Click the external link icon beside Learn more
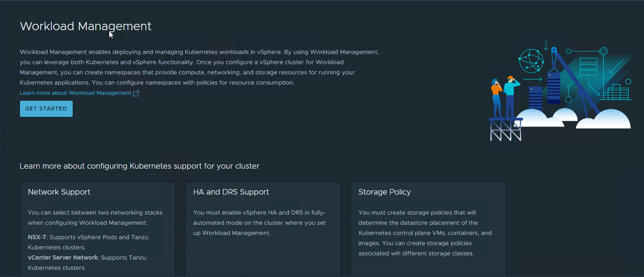The width and height of the screenshot is (644, 277). click(136, 93)
